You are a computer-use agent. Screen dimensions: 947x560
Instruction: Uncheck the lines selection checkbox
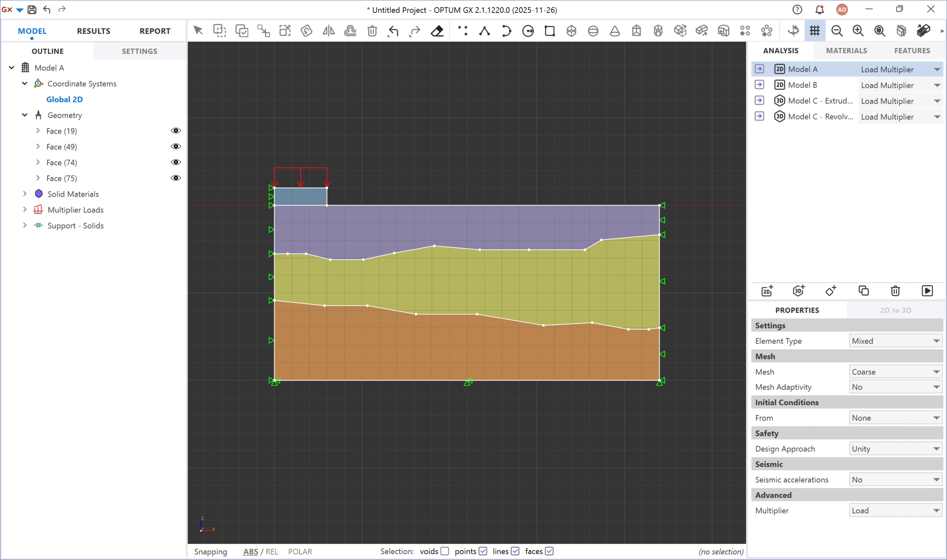click(515, 551)
